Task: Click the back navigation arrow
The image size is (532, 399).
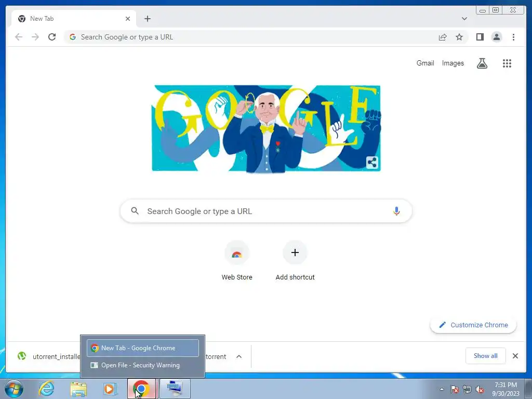Action: click(19, 37)
